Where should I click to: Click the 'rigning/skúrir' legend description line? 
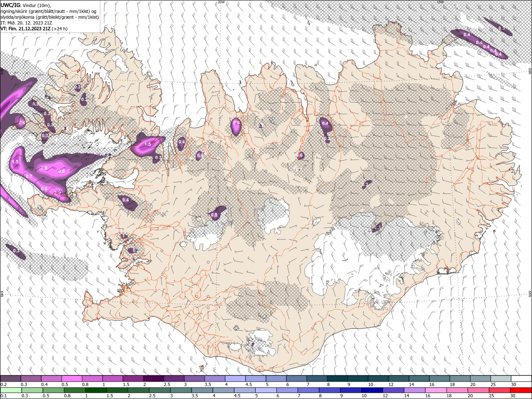(49, 11)
